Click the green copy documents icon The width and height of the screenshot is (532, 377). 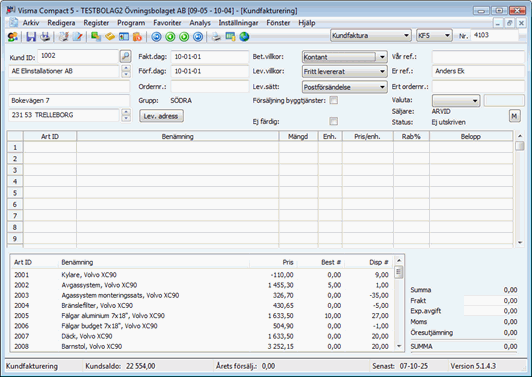[x=96, y=36]
